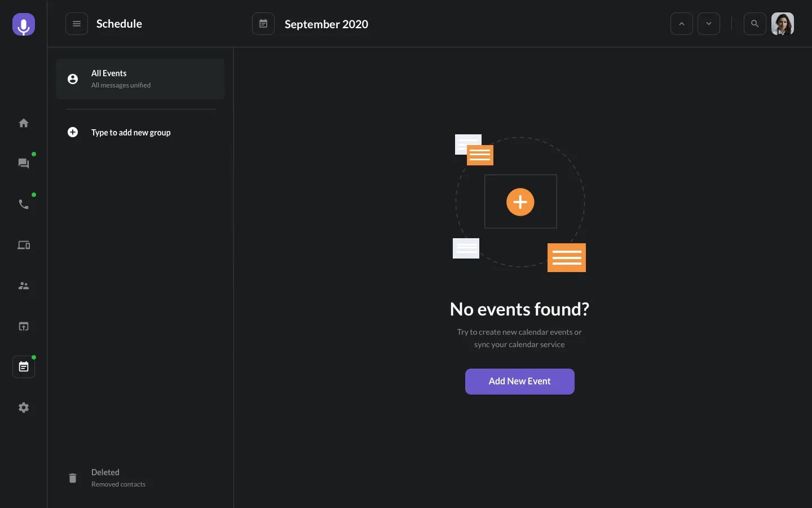Go to next month with down chevron
The image size is (812, 508).
coord(709,24)
